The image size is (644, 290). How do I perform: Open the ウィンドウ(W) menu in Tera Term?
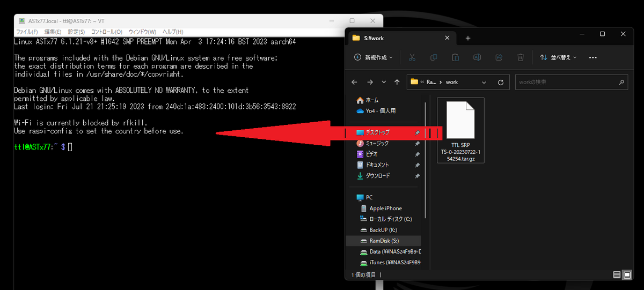coord(142,32)
